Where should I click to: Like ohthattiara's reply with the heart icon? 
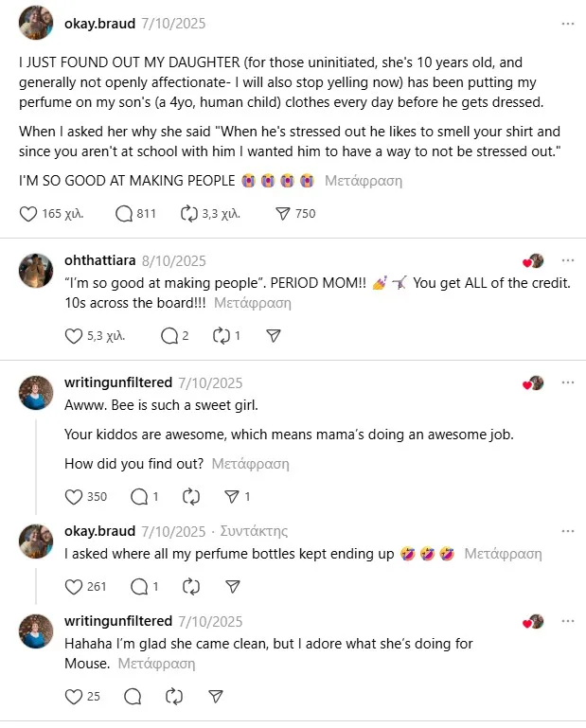pos(74,336)
